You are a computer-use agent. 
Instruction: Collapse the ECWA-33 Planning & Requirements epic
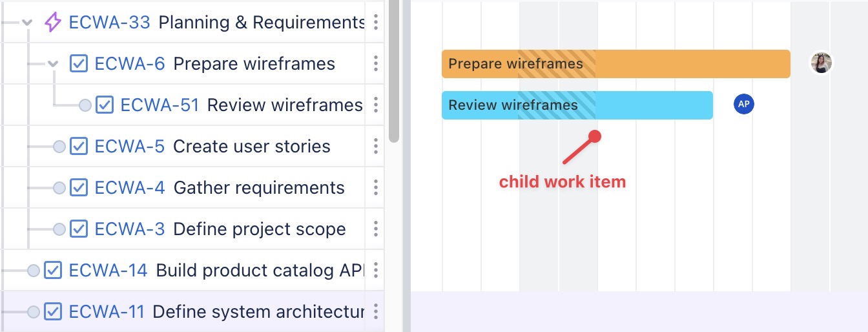tap(27, 23)
